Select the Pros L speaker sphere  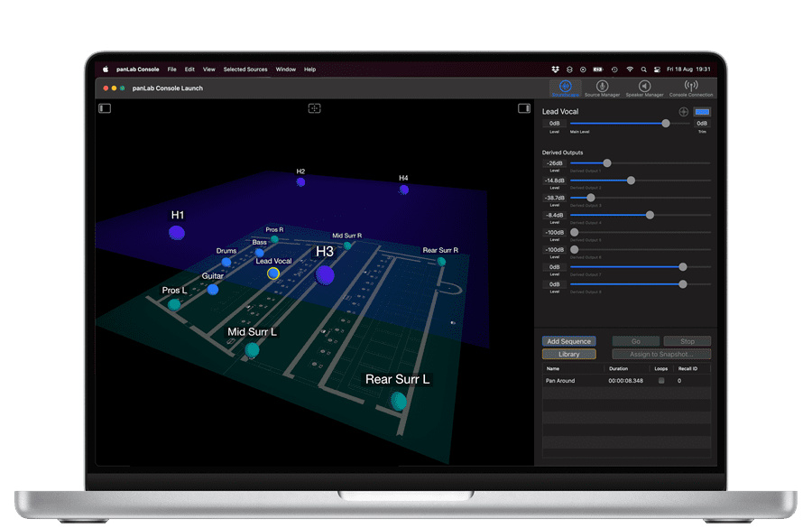coord(174,305)
